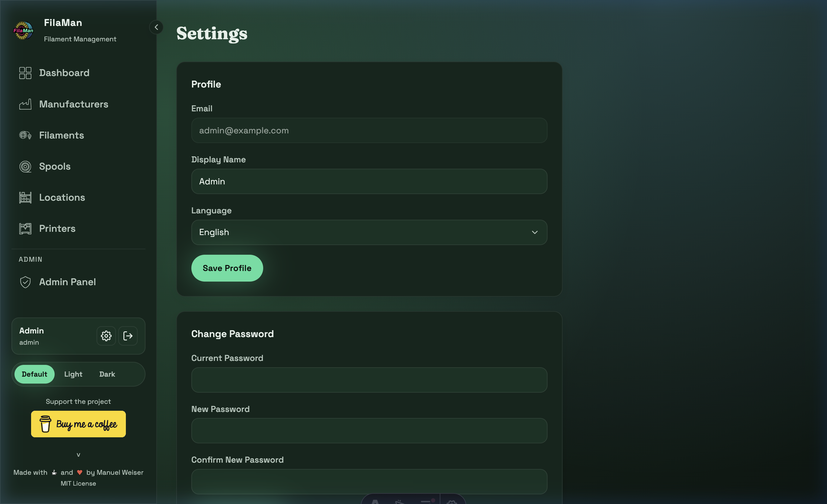
Task: Click the logout icon next to Admin
Action: 128,336
